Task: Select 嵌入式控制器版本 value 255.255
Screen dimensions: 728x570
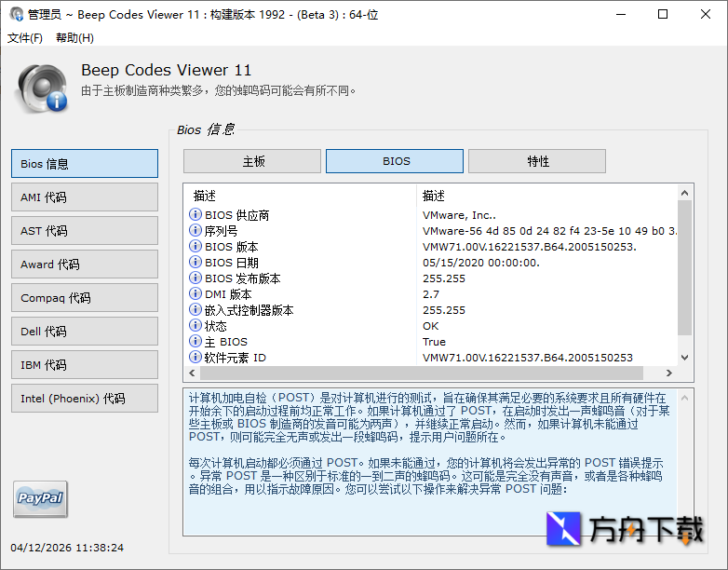Action: coord(444,310)
